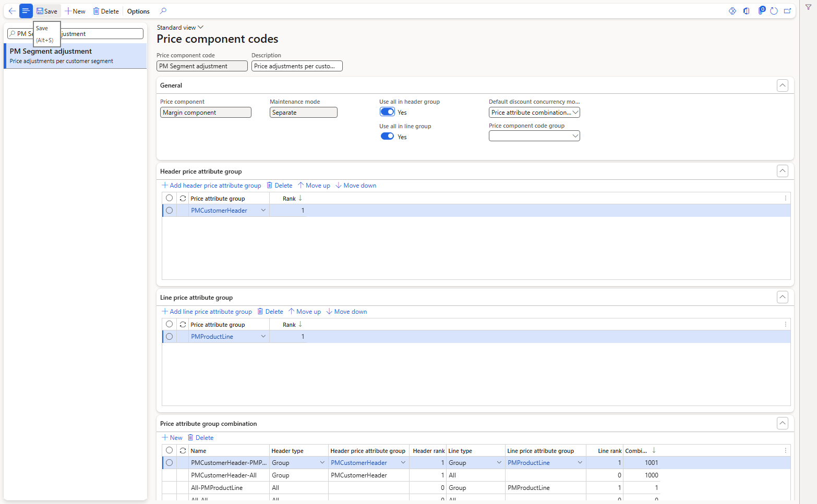Select the PMProductLine row radio button
Image resolution: width=817 pixels, height=504 pixels.
click(x=169, y=337)
